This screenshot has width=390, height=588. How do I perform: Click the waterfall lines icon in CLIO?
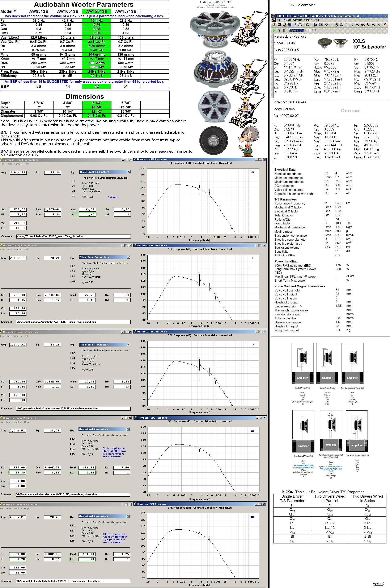342,25
